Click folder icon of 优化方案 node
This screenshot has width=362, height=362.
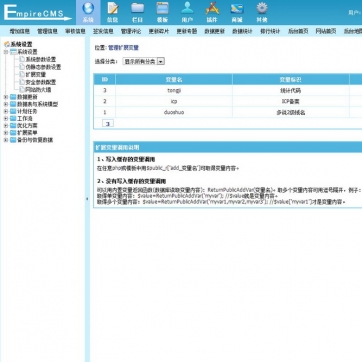[x=13, y=126]
